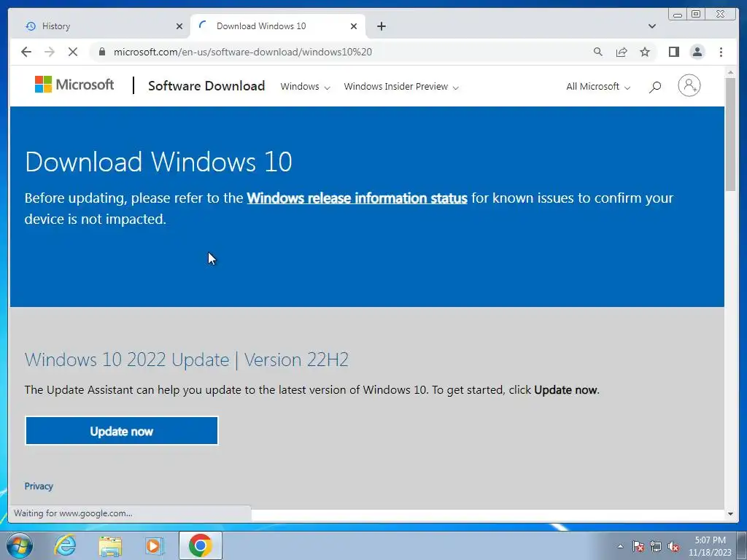747x560 pixels.
Task: Click the Microsoft logo
Action: pos(74,85)
